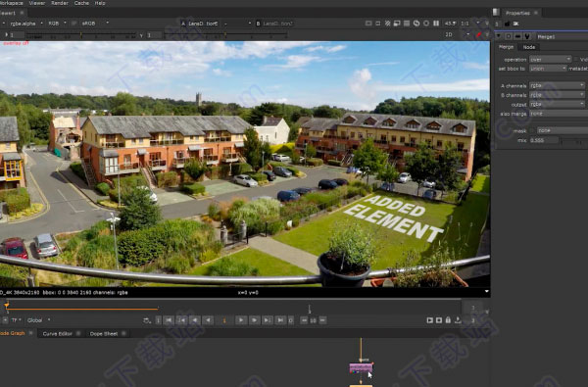
Task: Open the Render menu
Action: 60,3
